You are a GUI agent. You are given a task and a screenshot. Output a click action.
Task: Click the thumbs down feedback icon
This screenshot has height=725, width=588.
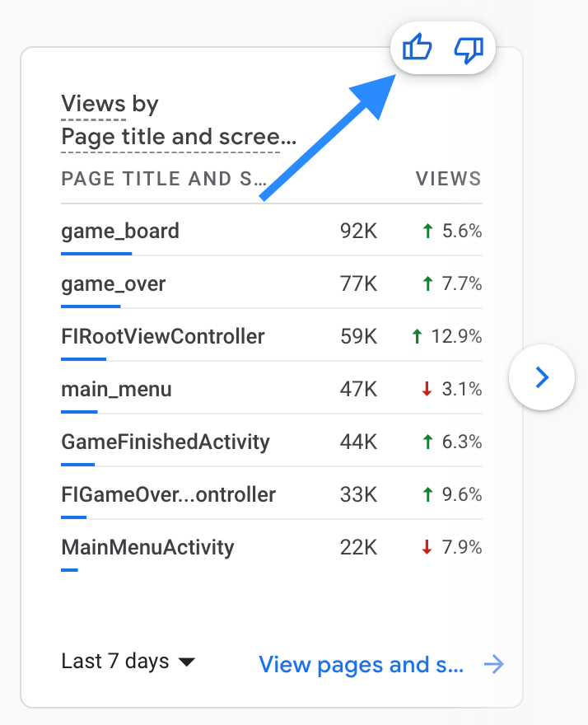click(x=469, y=50)
